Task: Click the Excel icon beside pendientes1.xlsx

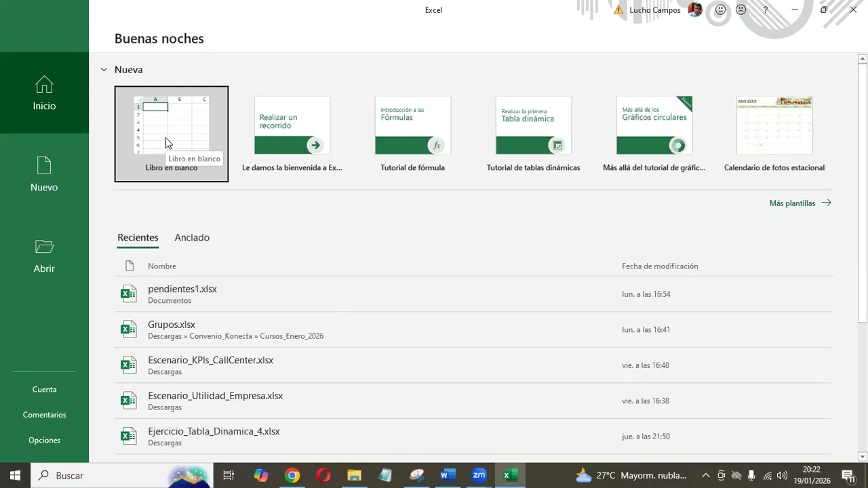Action: pos(128,294)
